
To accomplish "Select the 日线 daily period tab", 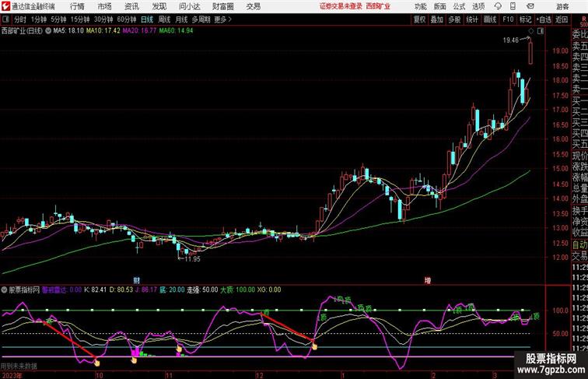I will [x=147, y=19].
